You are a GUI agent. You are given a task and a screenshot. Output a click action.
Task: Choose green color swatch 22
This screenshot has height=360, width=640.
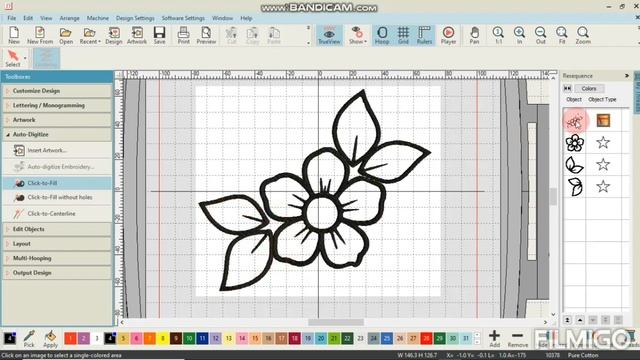tap(347, 338)
